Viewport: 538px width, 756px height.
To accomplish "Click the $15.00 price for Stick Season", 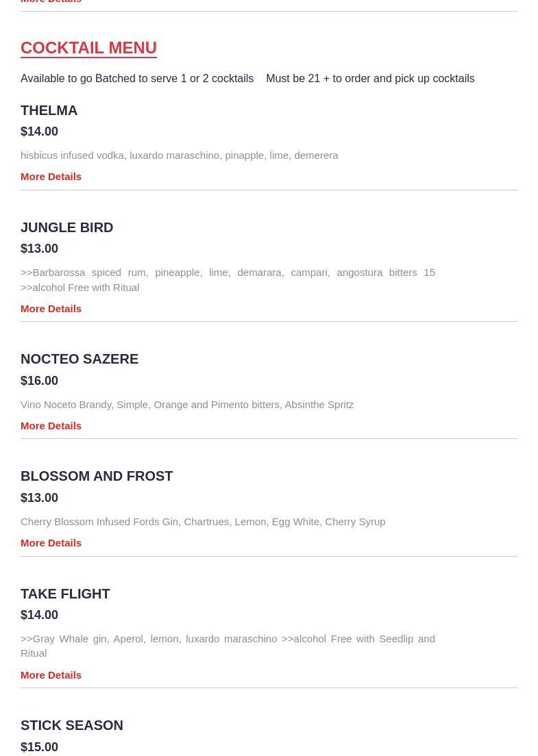I will click(39, 747).
